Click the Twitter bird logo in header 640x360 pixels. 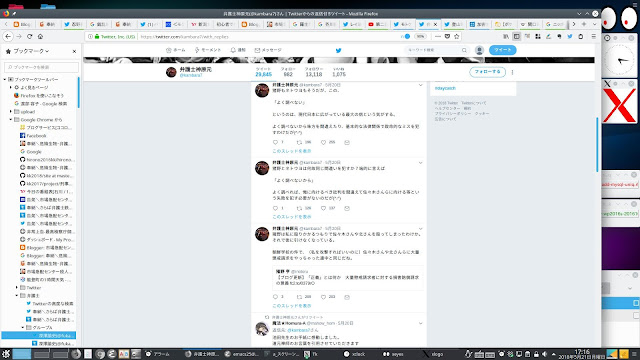pyautogui.click(x=338, y=50)
